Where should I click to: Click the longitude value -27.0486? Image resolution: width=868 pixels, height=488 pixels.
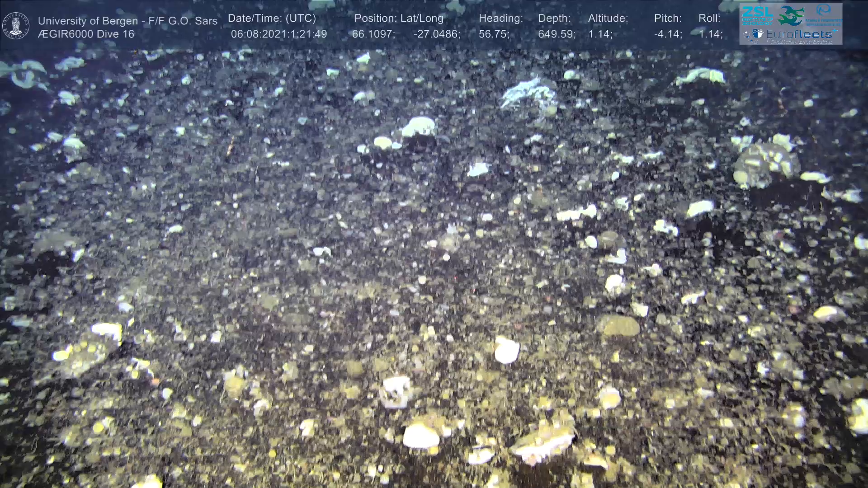click(436, 34)
